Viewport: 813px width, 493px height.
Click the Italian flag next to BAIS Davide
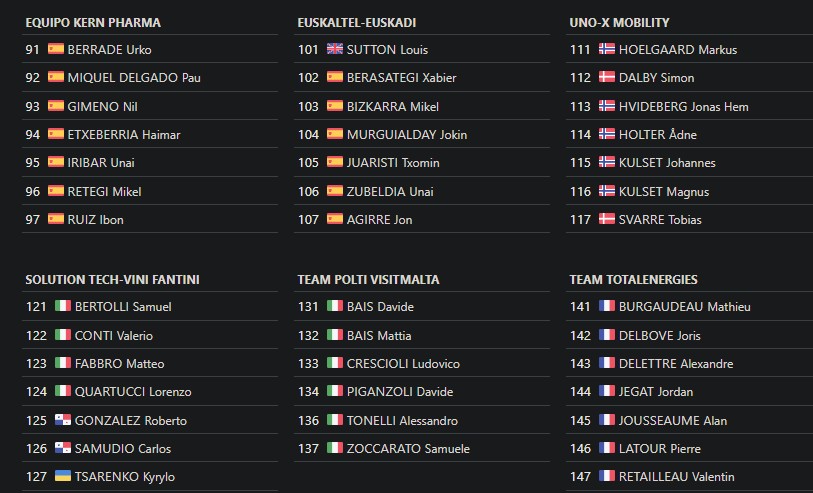(x=334, y=306)
